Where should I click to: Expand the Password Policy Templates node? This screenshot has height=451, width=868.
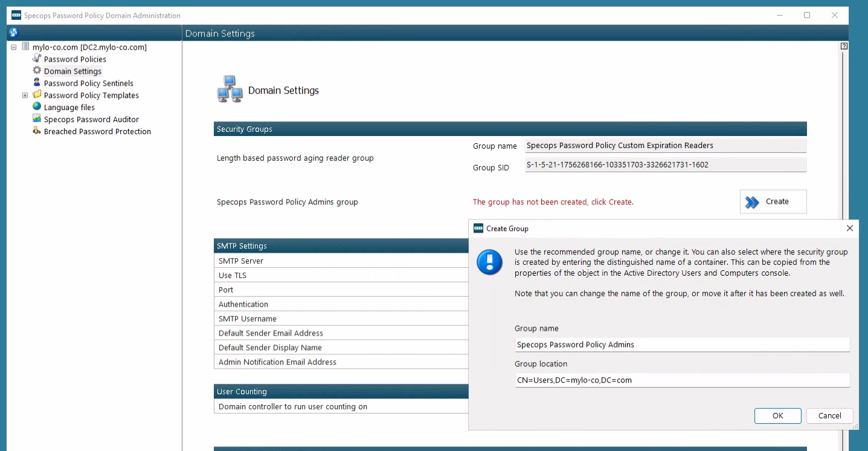tap(25, 96)
